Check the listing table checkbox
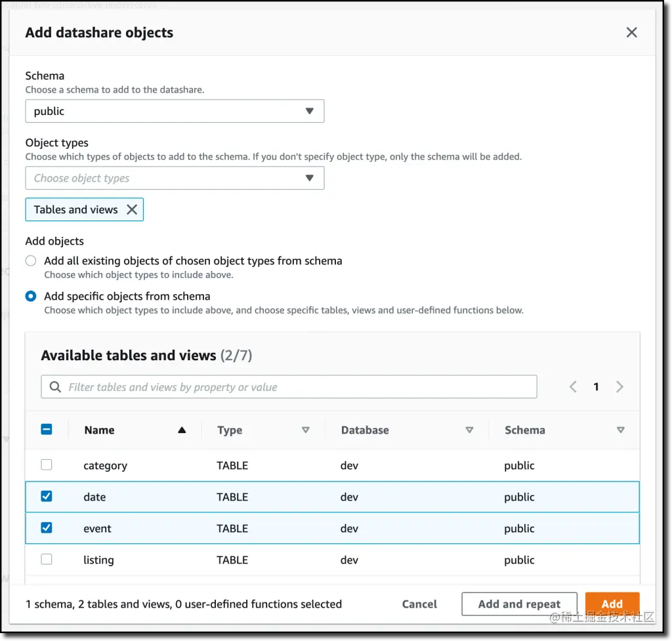The image size is (672, 641). 47,560
